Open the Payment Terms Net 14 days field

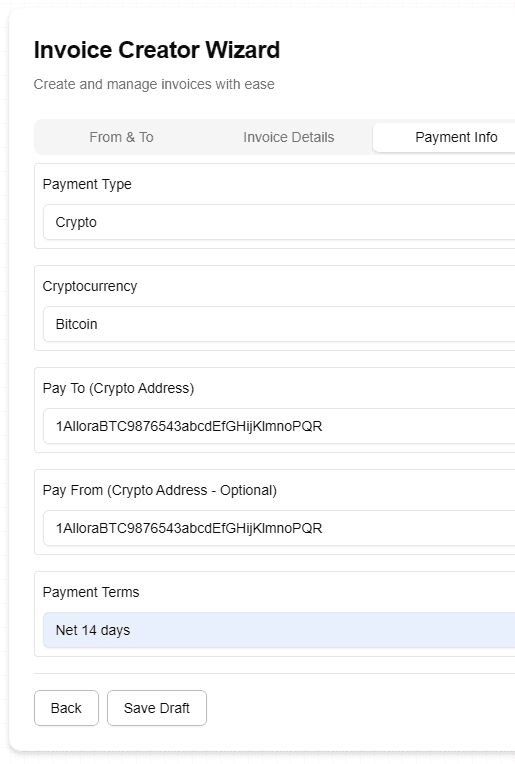[x=279, y=630]
